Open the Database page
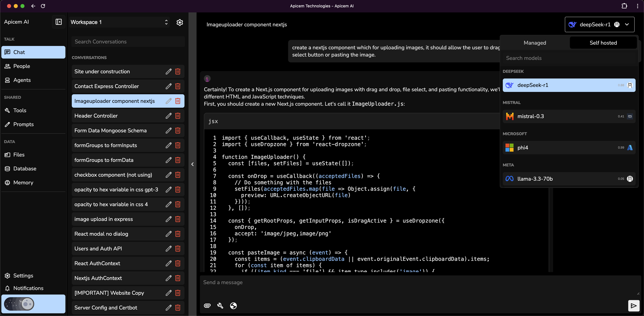Viewport: 644px width, 316px height. 33,169
